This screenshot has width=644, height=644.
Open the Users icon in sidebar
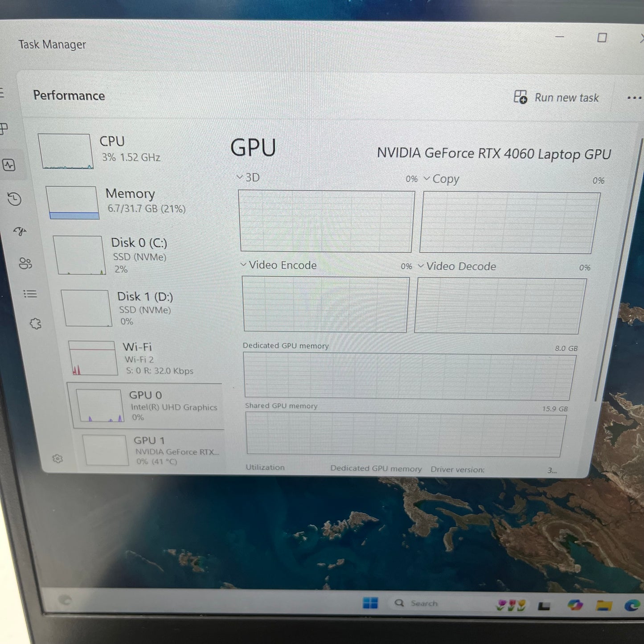click(x=25, y=263)
